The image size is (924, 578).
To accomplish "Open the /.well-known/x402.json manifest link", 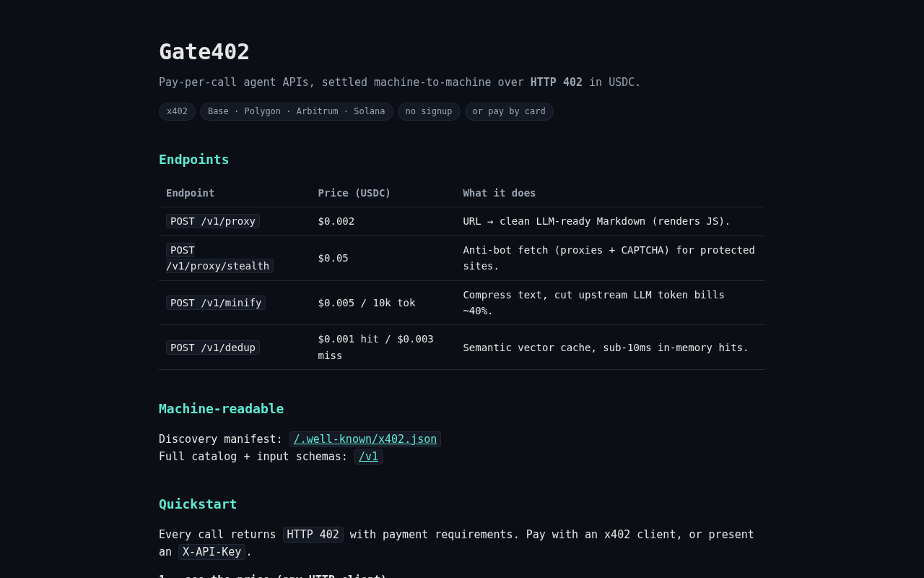I will coord(365,439).
